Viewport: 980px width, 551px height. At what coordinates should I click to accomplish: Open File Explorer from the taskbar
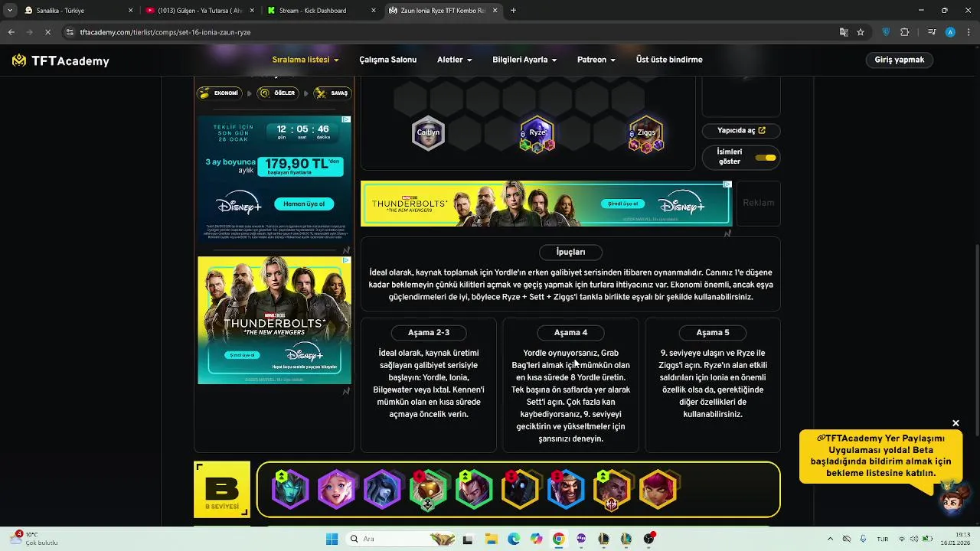pos(491,539)
